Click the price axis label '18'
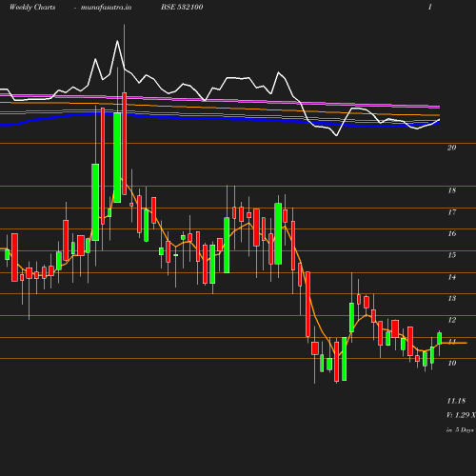The height and width of the screenshot is (476, 476). [x=452, y=190]
